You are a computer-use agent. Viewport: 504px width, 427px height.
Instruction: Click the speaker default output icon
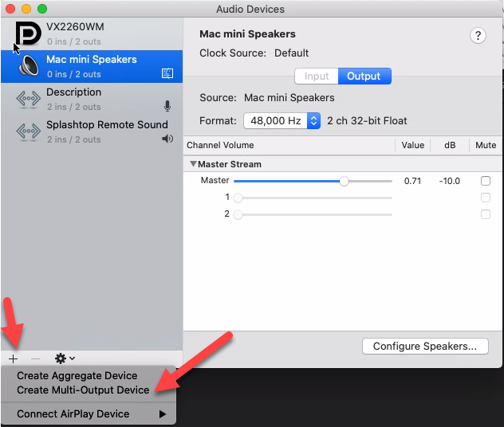point(167,139)
